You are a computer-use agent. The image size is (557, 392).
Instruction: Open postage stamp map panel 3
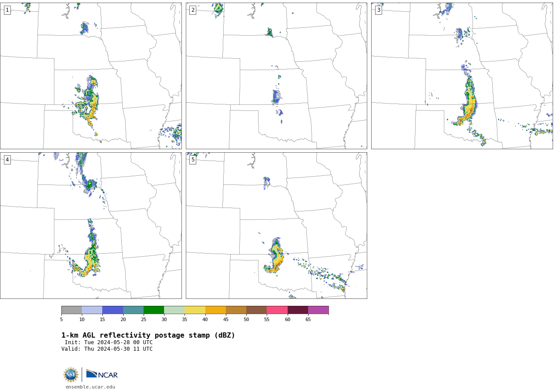[x=462, y=76]
